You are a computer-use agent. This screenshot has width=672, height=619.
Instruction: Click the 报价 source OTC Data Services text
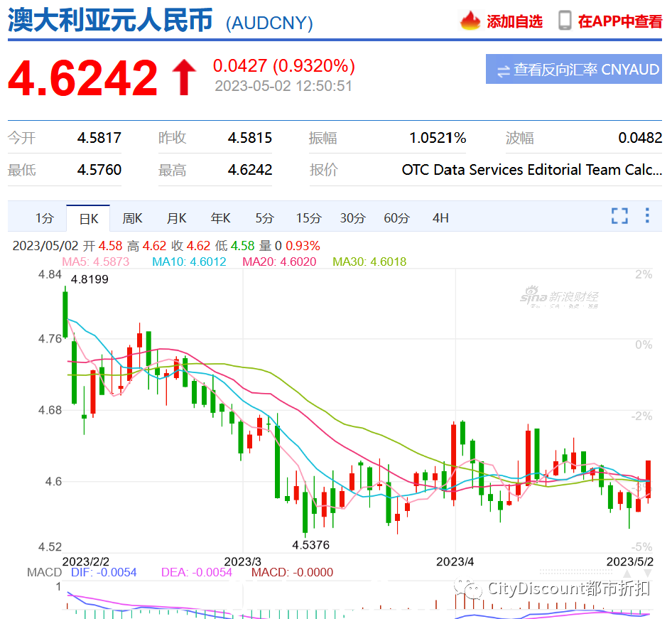pos(532,170)
